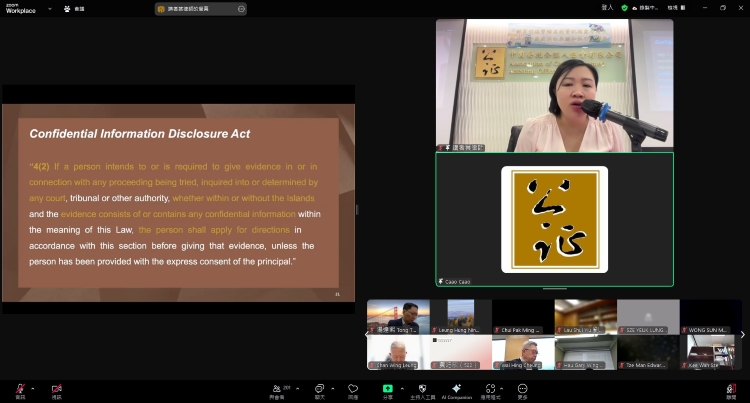Select the Caao Caao logo video tile
Image resolution: width=750 pixels, height=403 pixels.
(554, 219)
